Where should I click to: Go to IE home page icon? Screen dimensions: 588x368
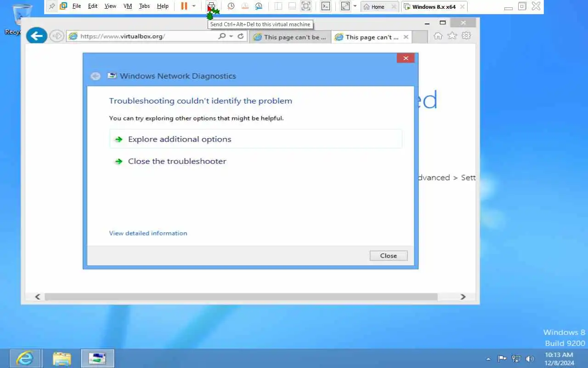pyautogui.click(x=438, y=36)
